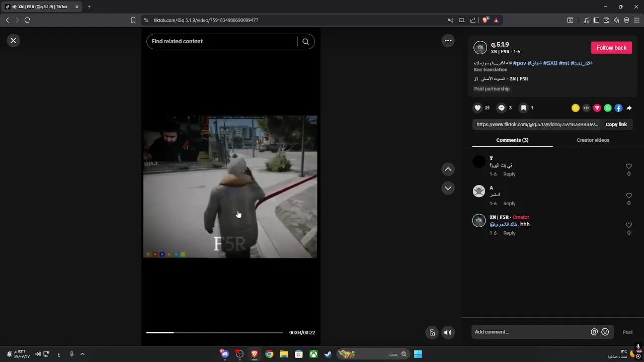Click the original sound ZN | F5R link
The width and height of the screenshot is (644, 362).
click(x=501, y=79)
